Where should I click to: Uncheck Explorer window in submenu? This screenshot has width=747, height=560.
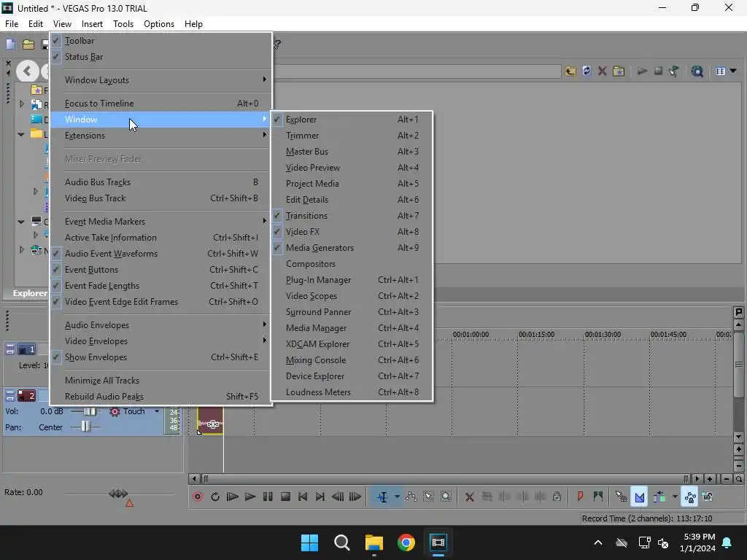[352, 120]
